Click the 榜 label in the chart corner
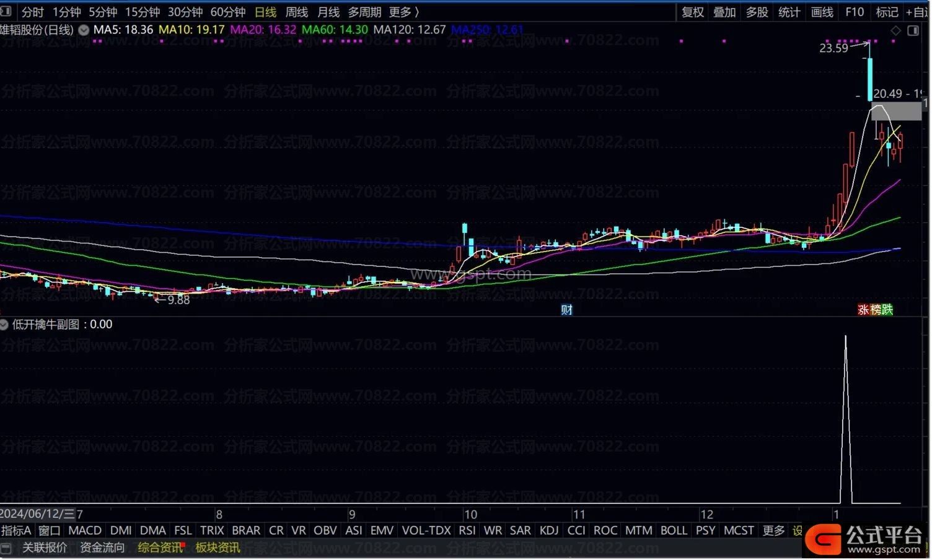The height and width of the screenshot is (560, 932). point(875,310)
